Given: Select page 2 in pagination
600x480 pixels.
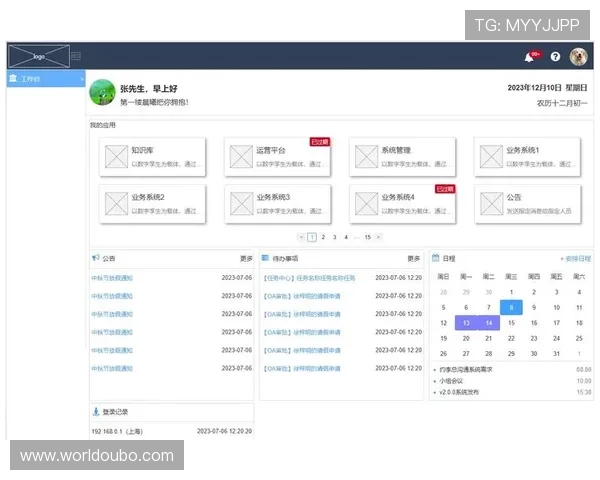Looking at the screenshot, I should point(323,237).
